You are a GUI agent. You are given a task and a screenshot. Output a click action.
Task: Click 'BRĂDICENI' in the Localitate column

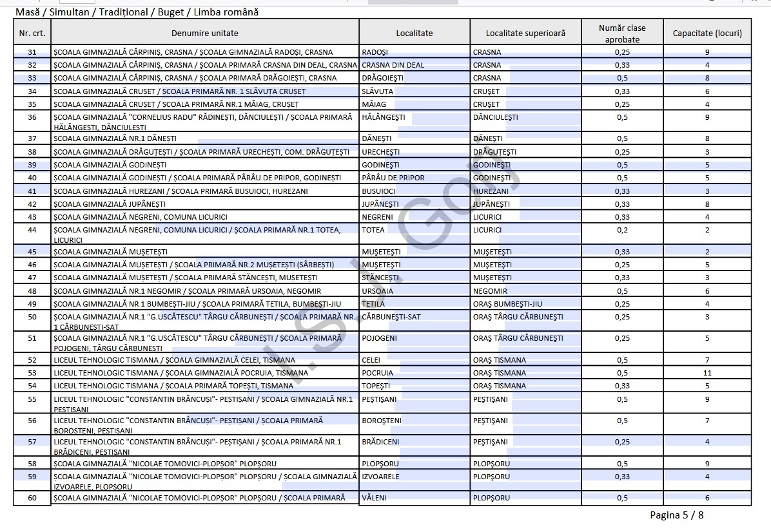click(x=380, y=442)
